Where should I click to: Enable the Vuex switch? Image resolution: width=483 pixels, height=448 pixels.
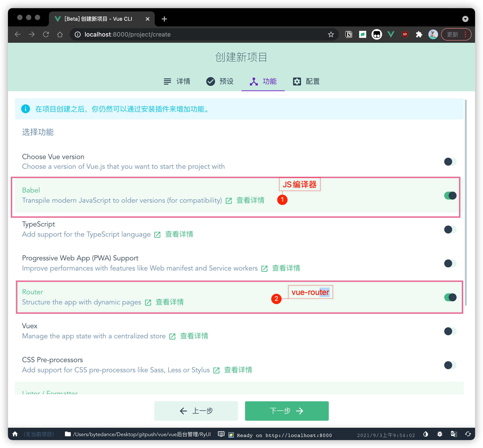450,331
